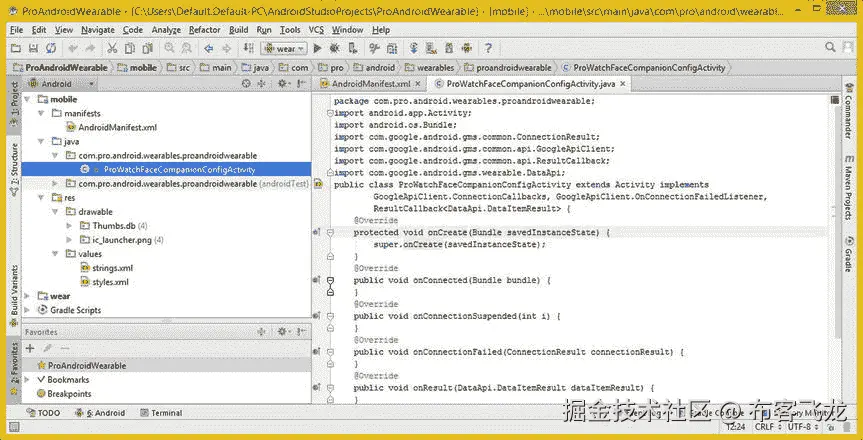Image resolution: width=863 pixels, height=440 pixels.
Task: Open the wear run configuration dropdown
Action: (x=284, y=48)
